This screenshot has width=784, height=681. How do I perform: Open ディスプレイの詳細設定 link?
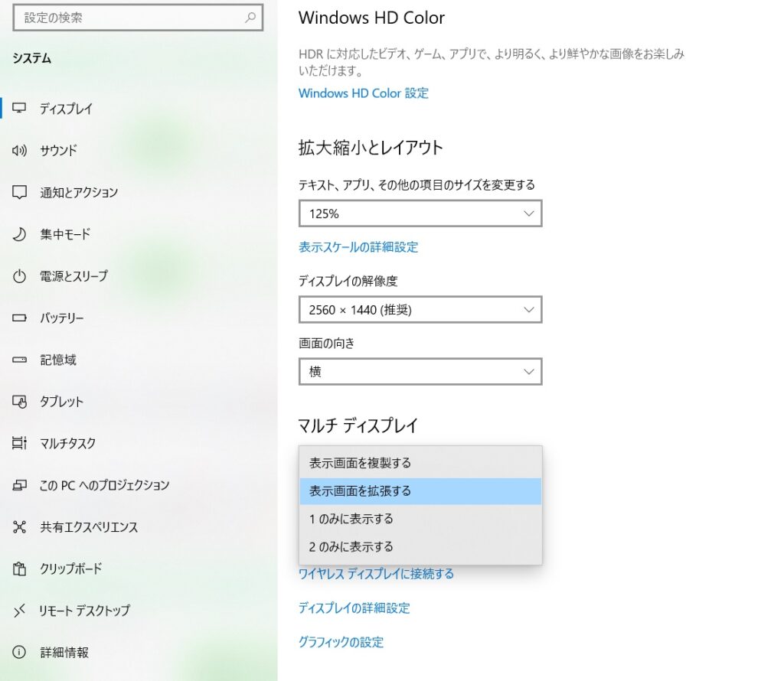(354, 608)
